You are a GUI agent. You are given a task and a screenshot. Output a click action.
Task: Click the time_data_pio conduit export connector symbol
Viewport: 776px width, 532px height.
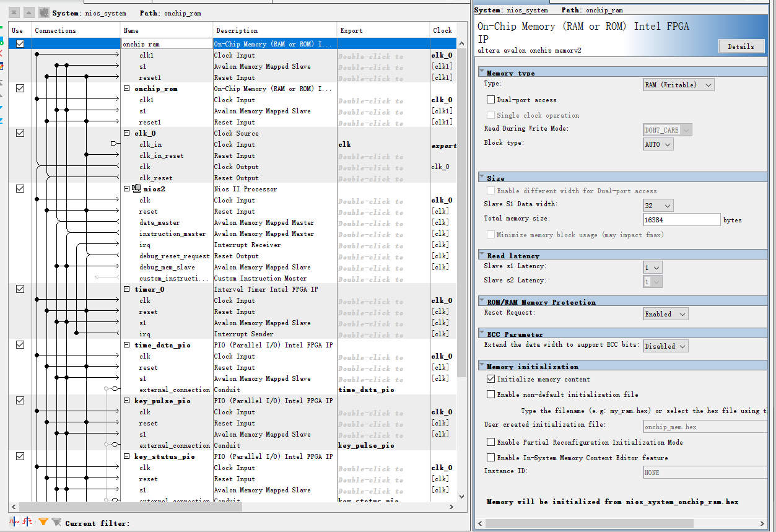pyautogui.click(x=115, y=389)
